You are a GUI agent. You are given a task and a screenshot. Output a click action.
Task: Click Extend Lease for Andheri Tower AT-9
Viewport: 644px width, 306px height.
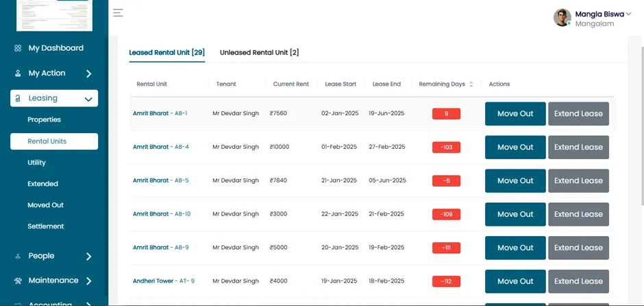(578, 281)
